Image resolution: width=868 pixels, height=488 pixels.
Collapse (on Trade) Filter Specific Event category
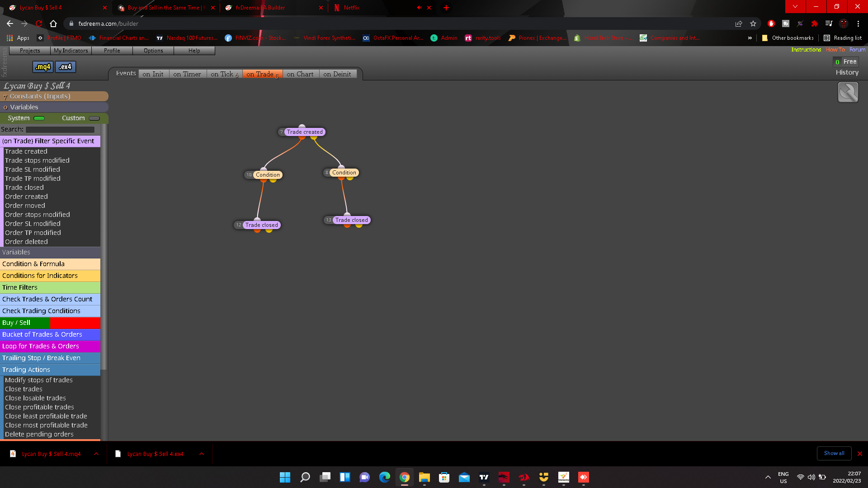point(50,141)
